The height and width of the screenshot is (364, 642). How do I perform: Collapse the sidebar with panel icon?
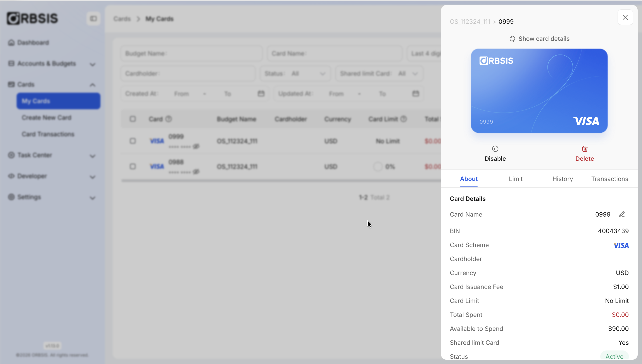point(93,19)
